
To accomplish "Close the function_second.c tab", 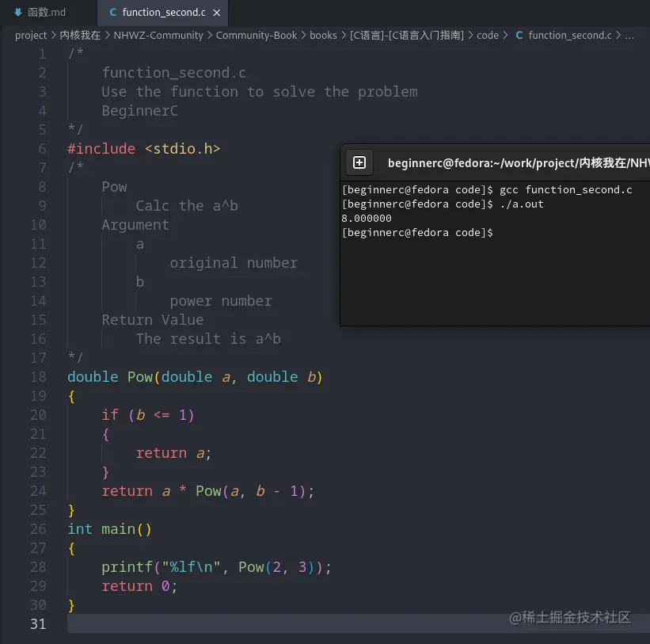I will pos(215,13).
